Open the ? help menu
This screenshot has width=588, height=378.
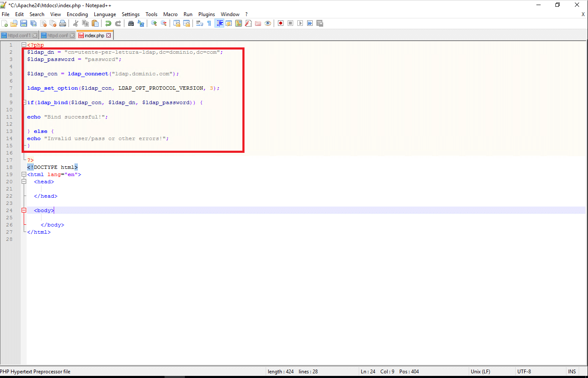click(247, 14)
